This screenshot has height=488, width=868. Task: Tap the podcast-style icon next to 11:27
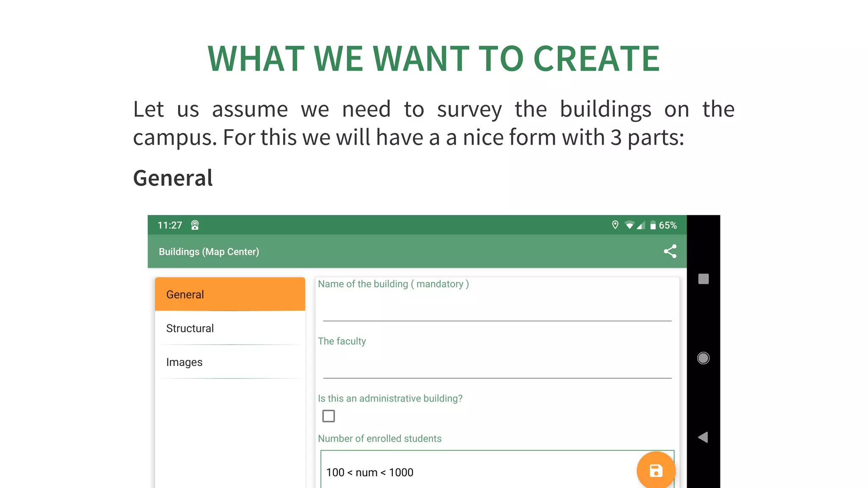pyautogui.click(x=195, y=225)
